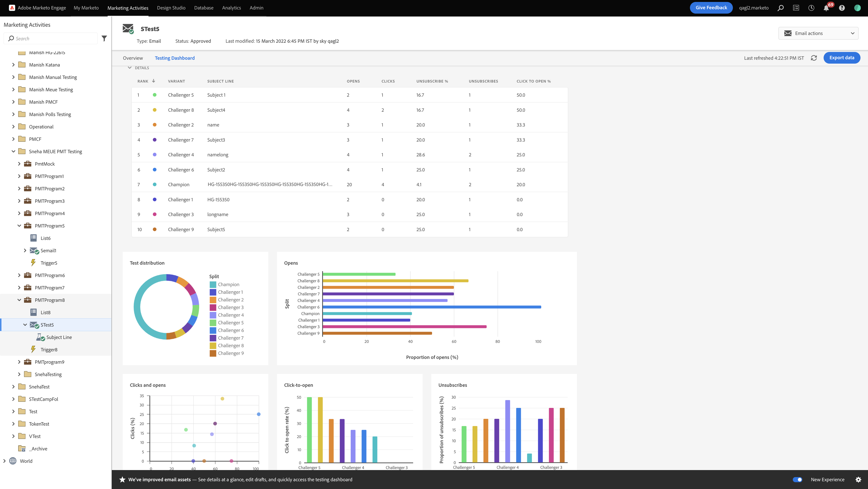The image size is (868, 489).
Task: Click the Trigger8 lightning campaign icon
Action: 33,349
